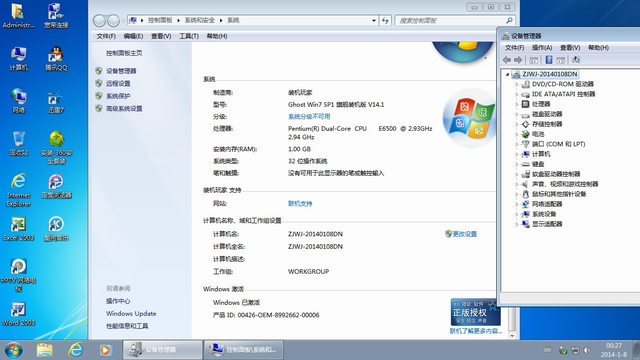Expand the 处理器 node in Device Manager
The height and width of the screenshot is (360, 640).
516,104
